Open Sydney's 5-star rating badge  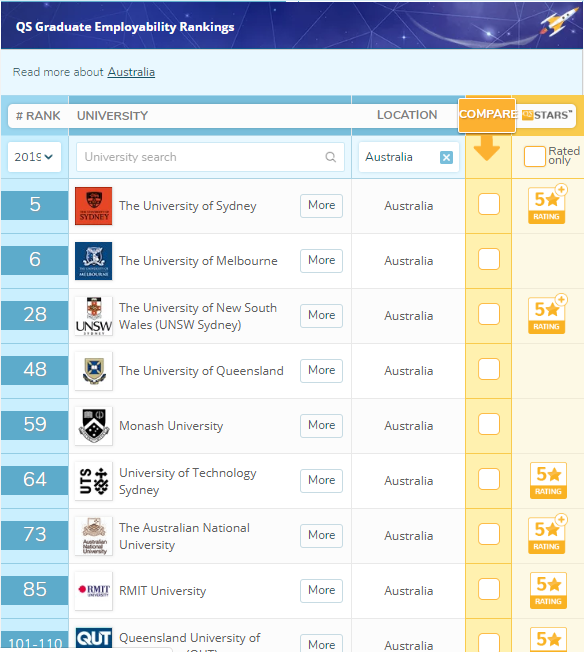click(547, 205)
